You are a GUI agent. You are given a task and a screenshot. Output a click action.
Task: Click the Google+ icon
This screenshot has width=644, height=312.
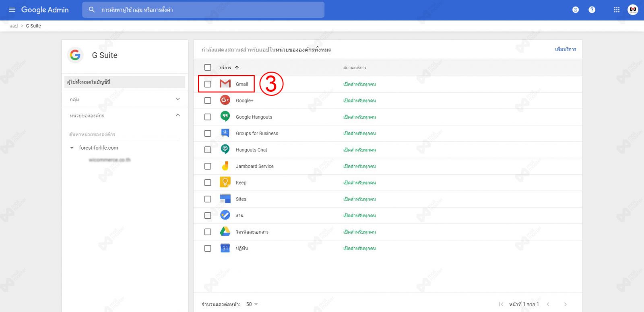click(225, 100)
